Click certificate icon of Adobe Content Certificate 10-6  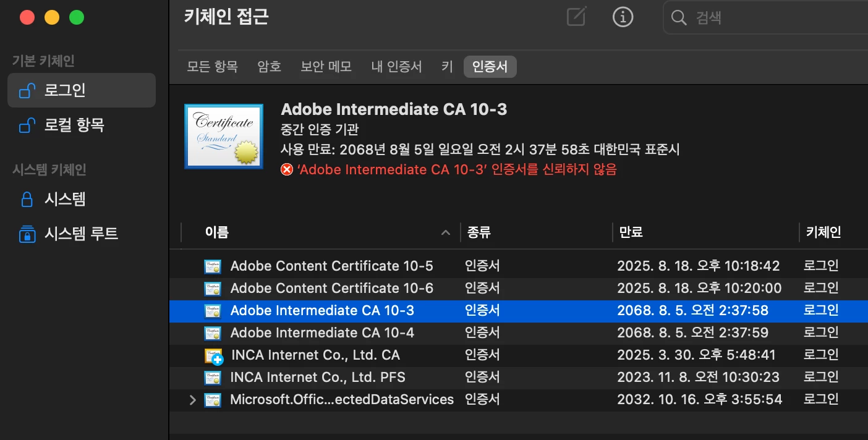click(213, 289)
